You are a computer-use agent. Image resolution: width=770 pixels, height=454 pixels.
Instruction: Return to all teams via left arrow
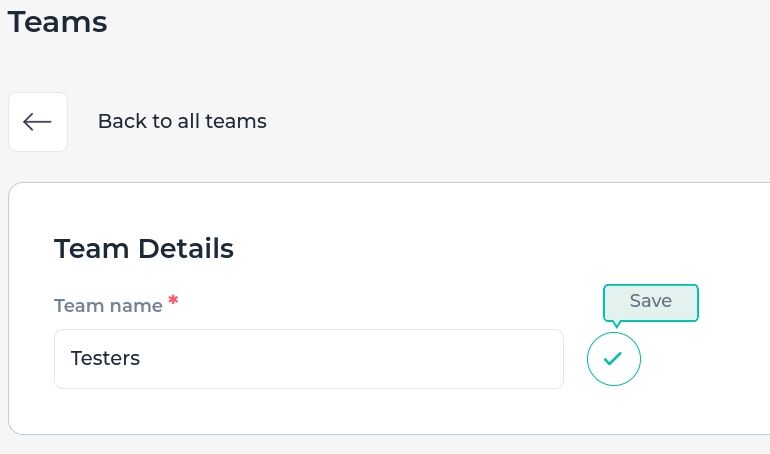click(38, 122)
